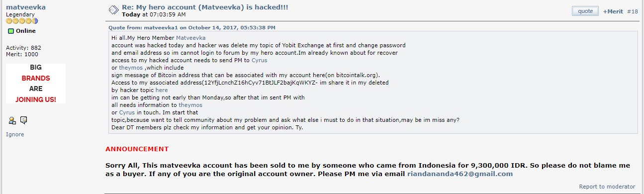Click the Cyrus link before 'in touch'
The image size is (644, 194).
[x=127, y=112]
